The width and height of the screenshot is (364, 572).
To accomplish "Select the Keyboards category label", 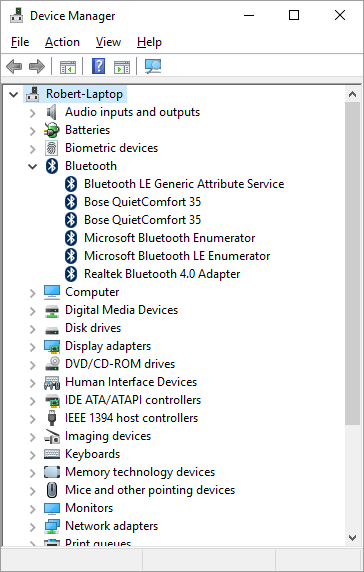I will [x=92, y=454].
